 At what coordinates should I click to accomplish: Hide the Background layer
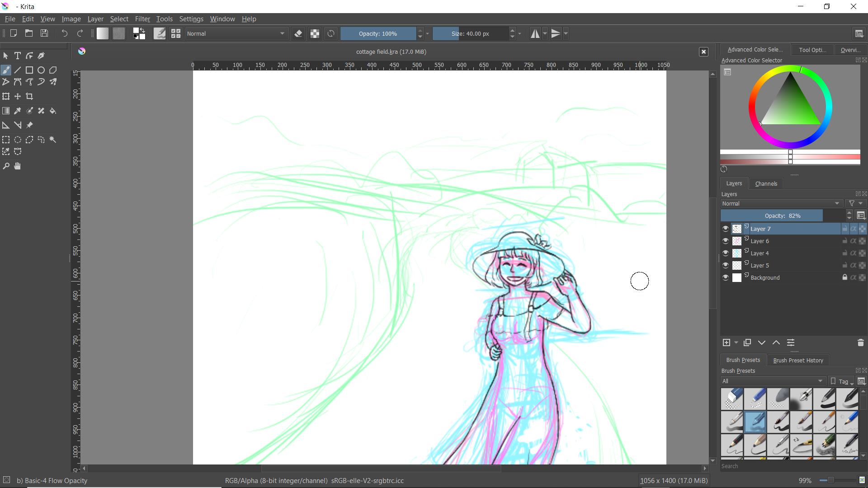[726, 277]
